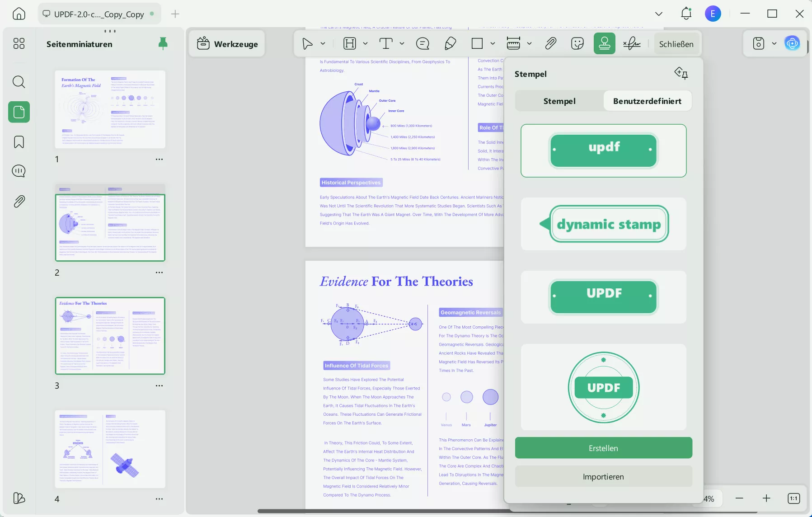This screenshot has height=517, width=812.
Task: Click the 1:1 actual size button
Action: pyautogui.click(x=794, y=498)
